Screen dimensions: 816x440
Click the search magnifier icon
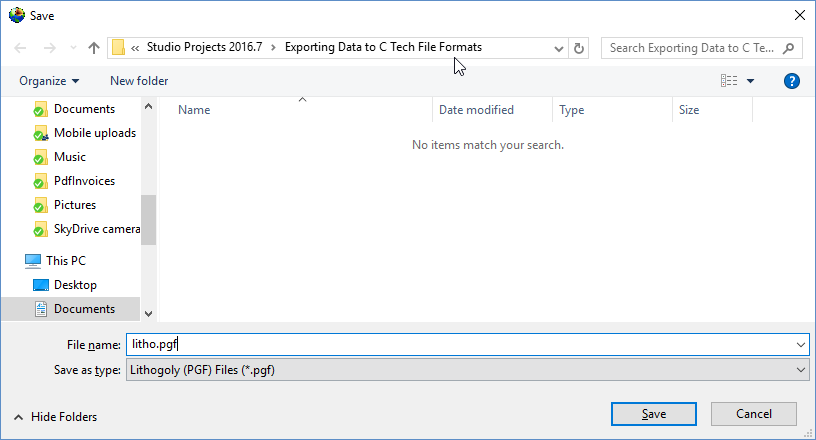(789, 48)
